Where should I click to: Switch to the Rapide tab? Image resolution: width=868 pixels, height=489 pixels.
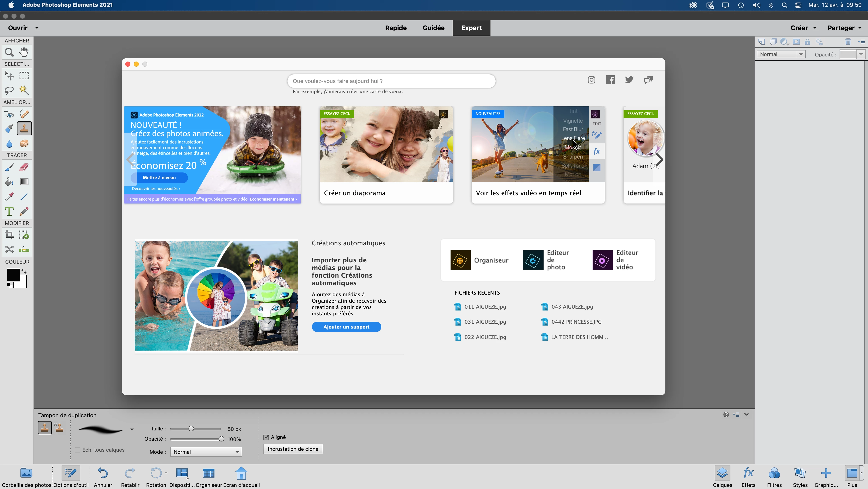(x=396, y=28)
